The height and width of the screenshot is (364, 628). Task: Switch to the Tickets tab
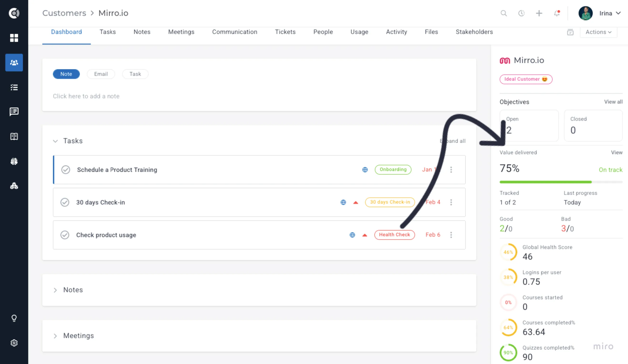pos(285,32)
